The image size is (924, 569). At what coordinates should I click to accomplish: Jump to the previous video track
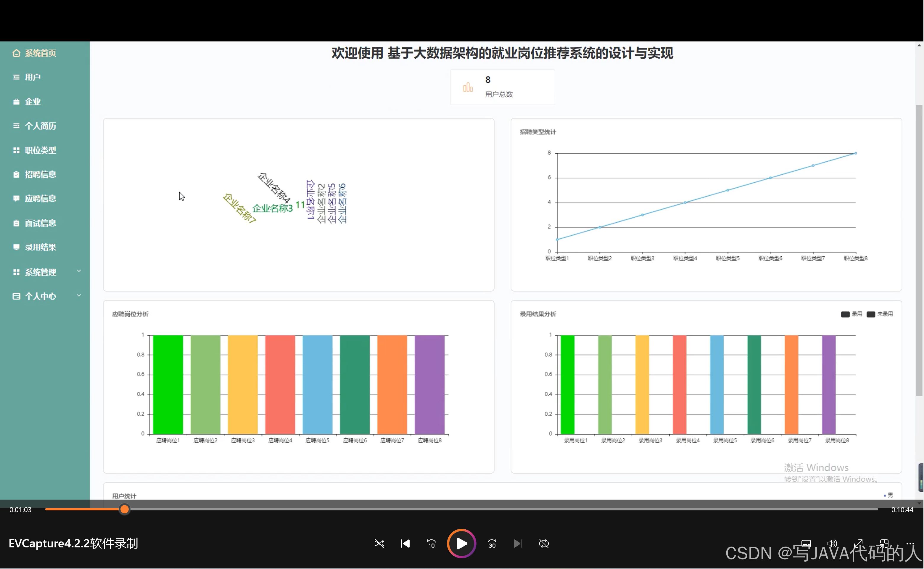405,544
